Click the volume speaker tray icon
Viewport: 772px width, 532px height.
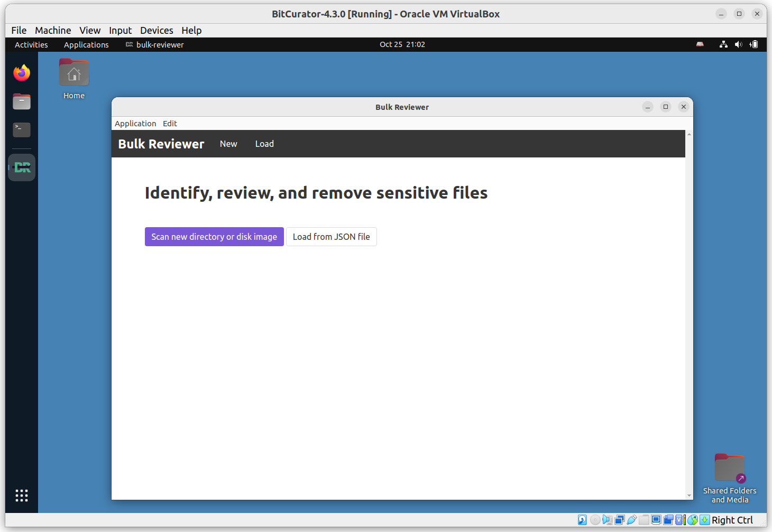[x=739, y=44]
